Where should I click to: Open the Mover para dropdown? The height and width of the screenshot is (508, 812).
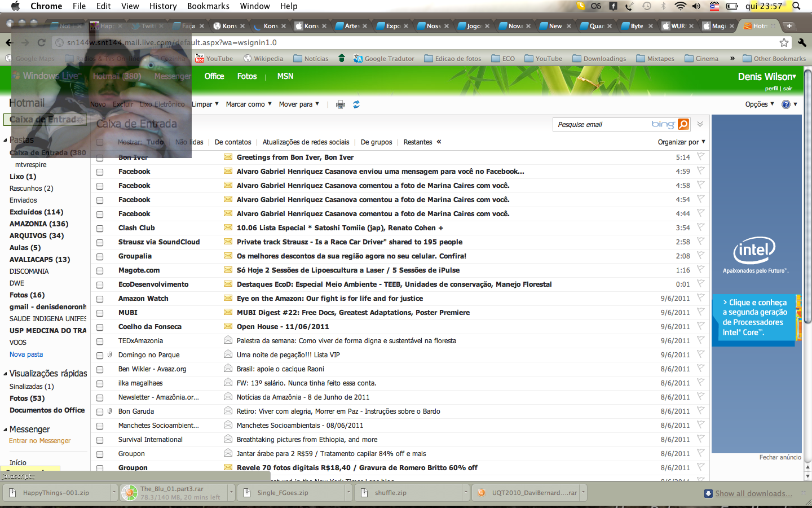tap(299, 104)
